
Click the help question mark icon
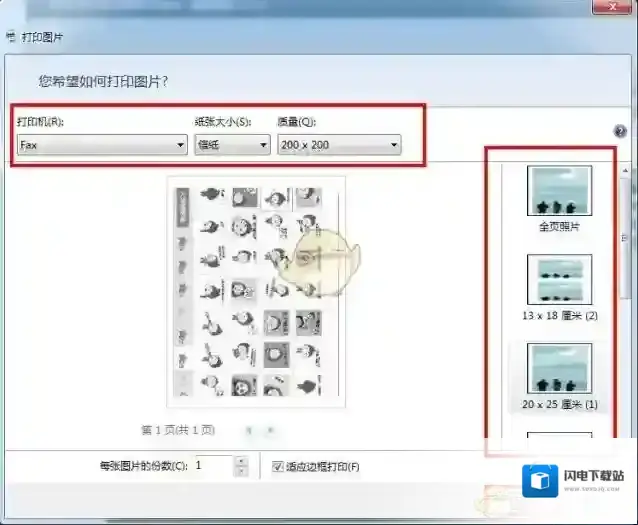pos(620,131)
